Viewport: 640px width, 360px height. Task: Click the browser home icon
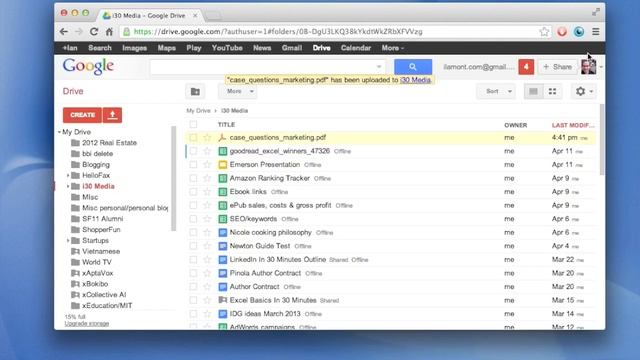[x=109, y=32]
